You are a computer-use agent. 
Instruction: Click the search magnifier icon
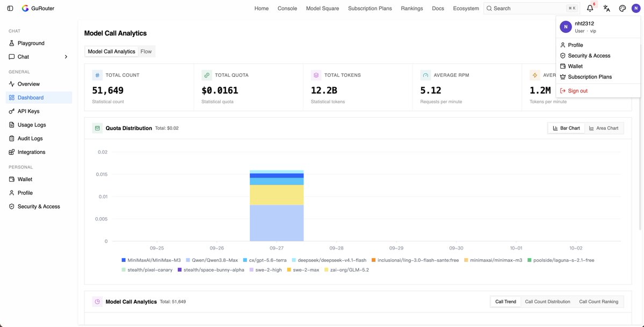(489, 8)
